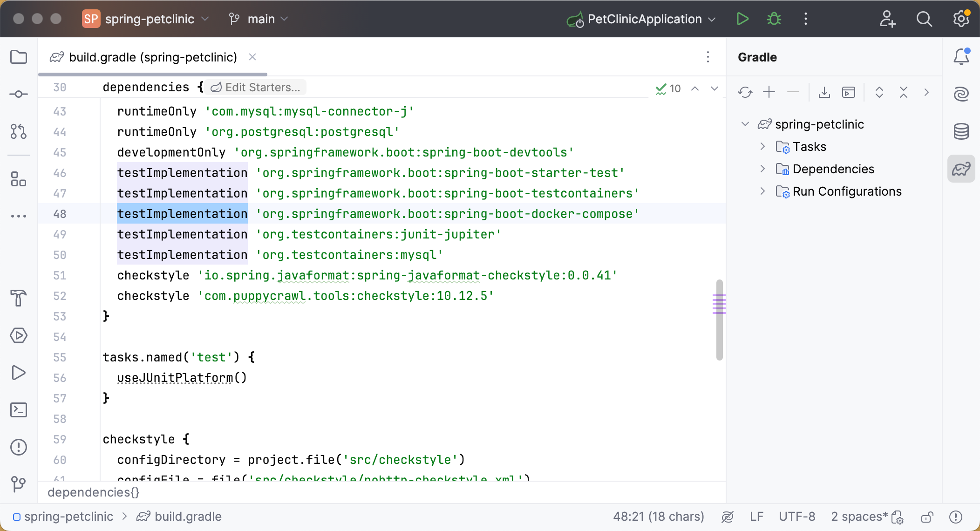Expand the Tasks node in Gradle panel
The image size is (980, 531).
(x=762, y=146)
